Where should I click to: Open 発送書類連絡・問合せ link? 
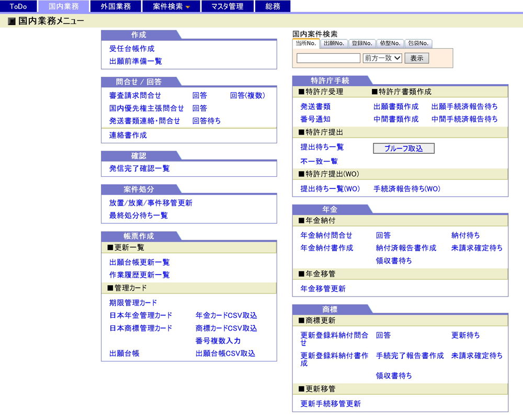144,121
